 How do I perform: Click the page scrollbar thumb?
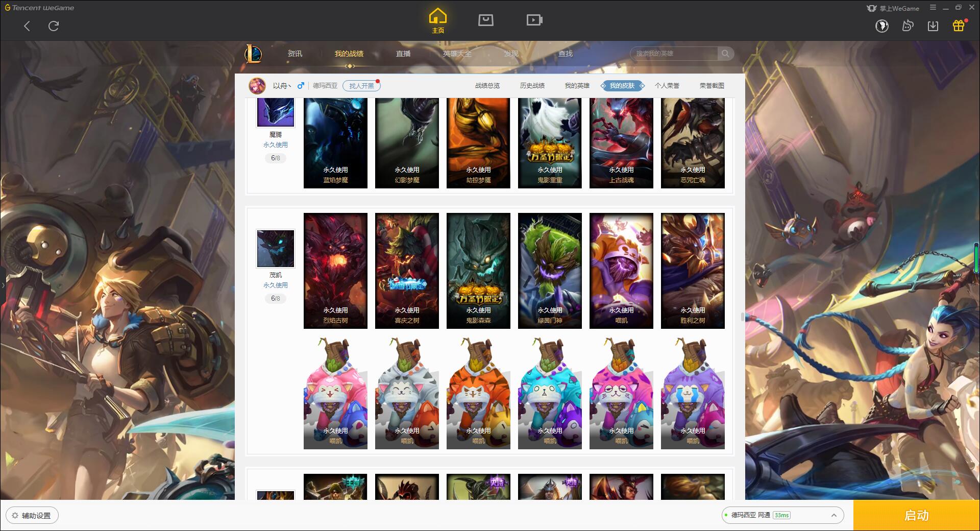743,317
